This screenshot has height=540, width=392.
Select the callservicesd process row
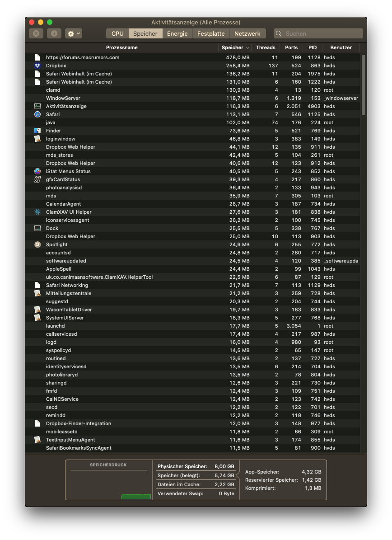(193, 334)
